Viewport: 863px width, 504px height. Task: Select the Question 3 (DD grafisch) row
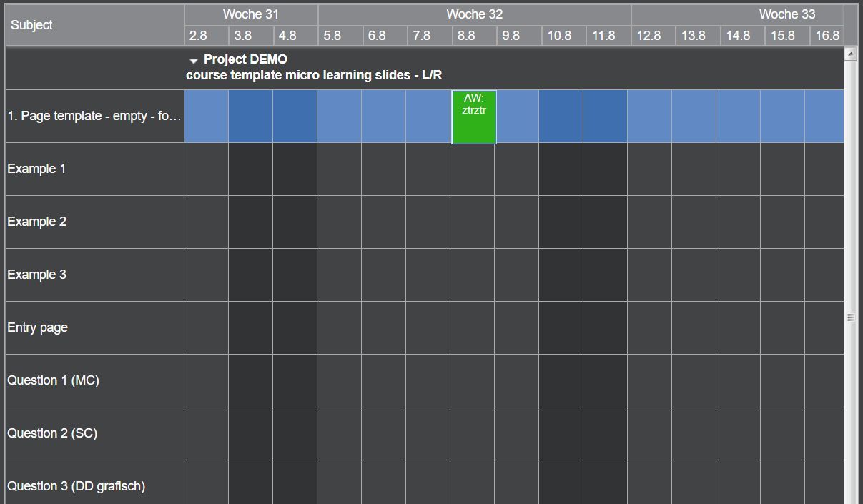(x=76, y=486)
